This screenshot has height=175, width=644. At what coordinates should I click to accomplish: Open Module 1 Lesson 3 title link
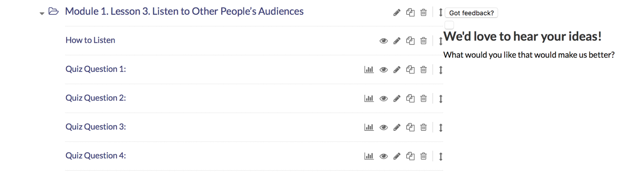point(184,11)
